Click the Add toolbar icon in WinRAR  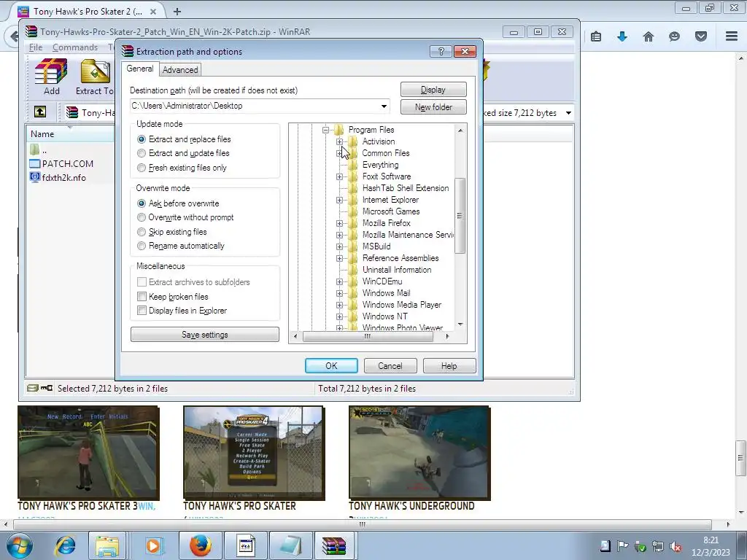click(x=51, y=77)
